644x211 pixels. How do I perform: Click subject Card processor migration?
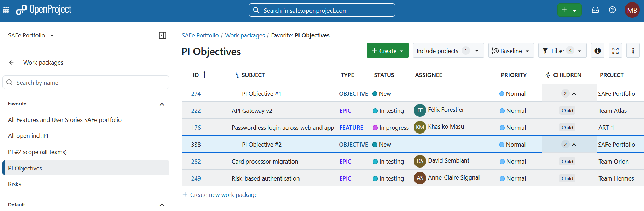coord(265,162)
